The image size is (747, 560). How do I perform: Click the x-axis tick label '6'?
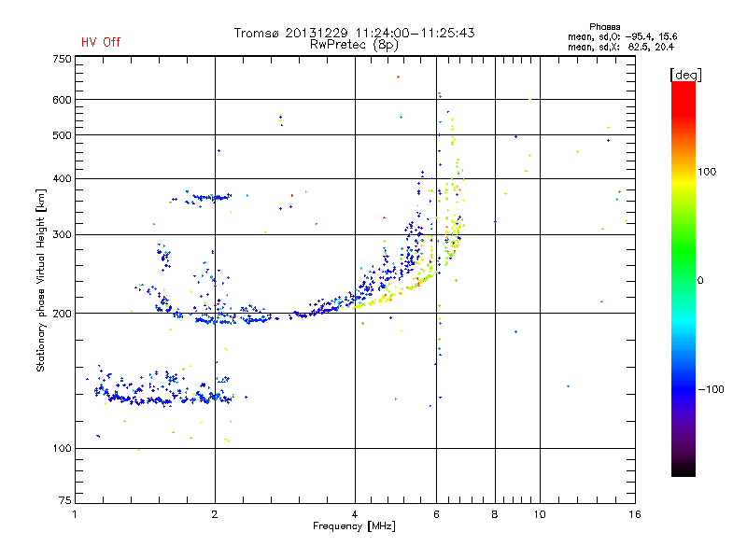coord(436,514)
